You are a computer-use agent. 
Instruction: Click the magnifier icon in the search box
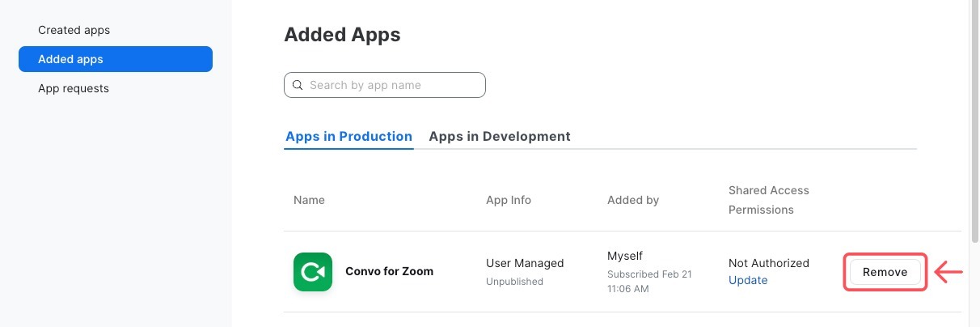(298, 85)
